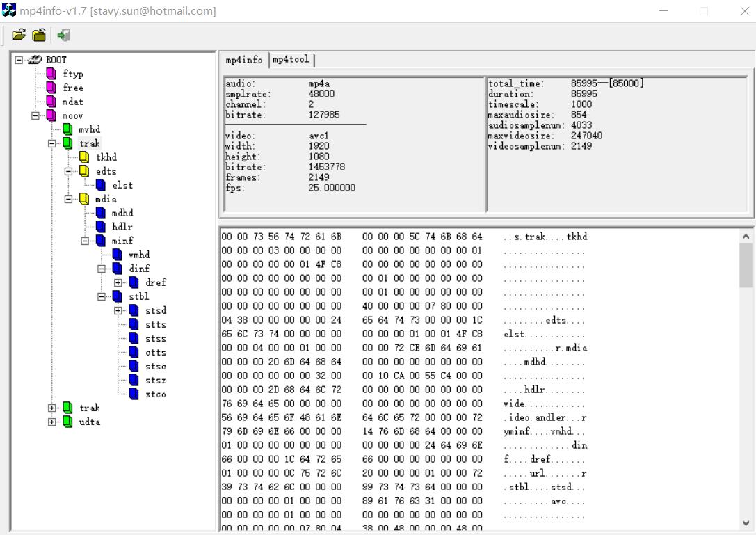Viewport: 756px width, 535px height.
Task: Click the magenta icon next to moov
Action: click(51, 115)
